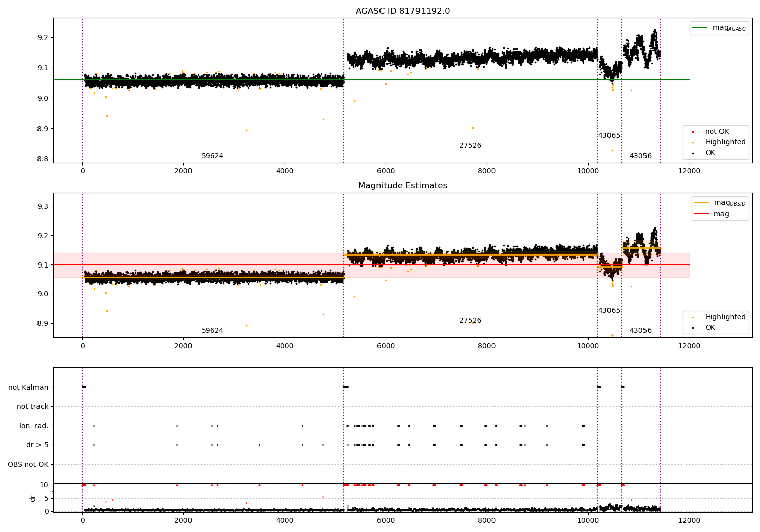Click OBSID label 59624 in middle plot

click(212, 331)
